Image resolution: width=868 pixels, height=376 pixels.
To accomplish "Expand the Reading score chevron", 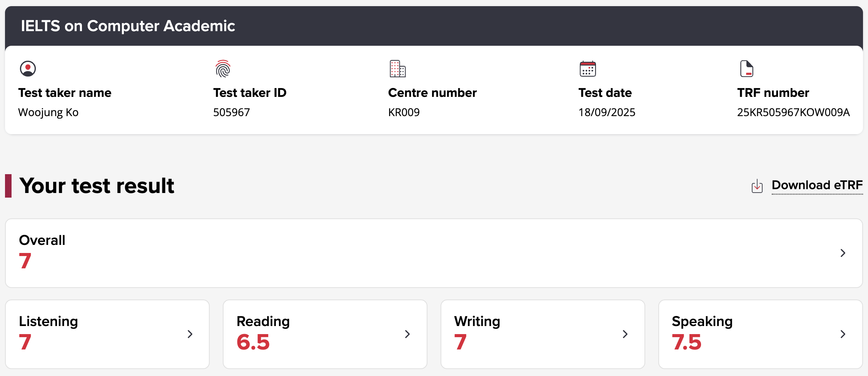I will tap(407, 334).
